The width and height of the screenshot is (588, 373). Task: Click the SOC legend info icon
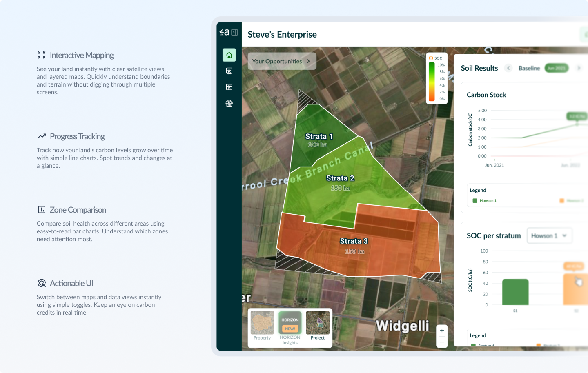[431, 58]
